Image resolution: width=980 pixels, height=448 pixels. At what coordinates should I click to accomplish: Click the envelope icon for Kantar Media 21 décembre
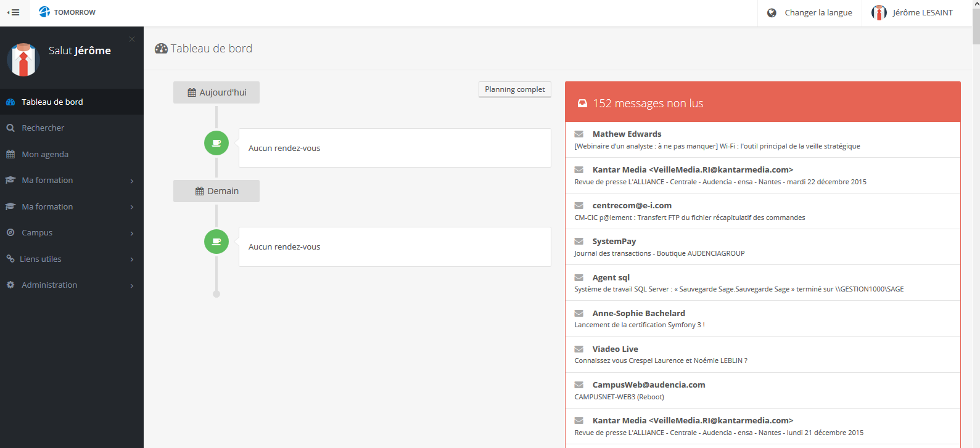pos(579,421)
